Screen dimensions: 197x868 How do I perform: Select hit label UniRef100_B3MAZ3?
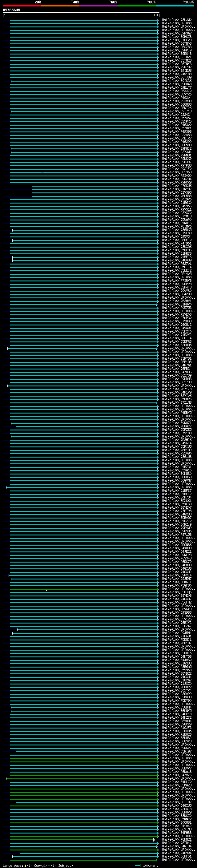[x=176, y=785]
